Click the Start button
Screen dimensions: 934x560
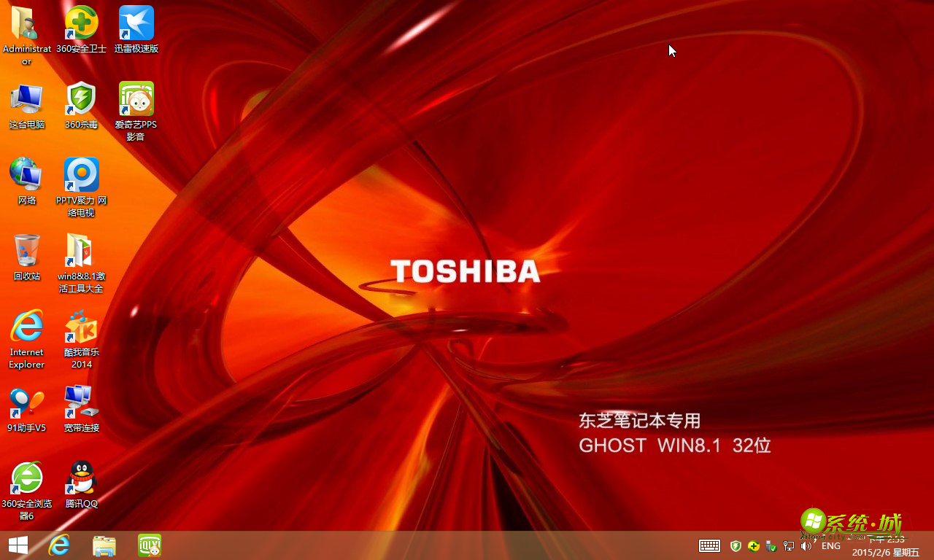18,545
